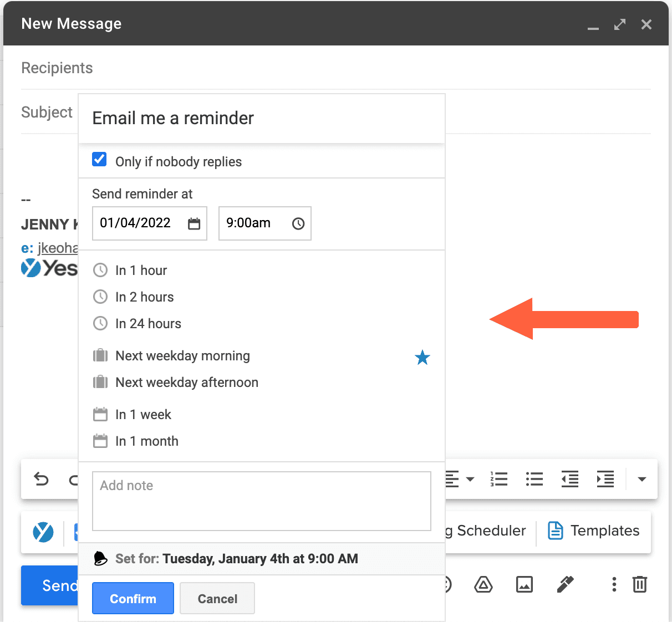Open more formatting options dropdown arrow
672x622 pixels.
point(642,479)
